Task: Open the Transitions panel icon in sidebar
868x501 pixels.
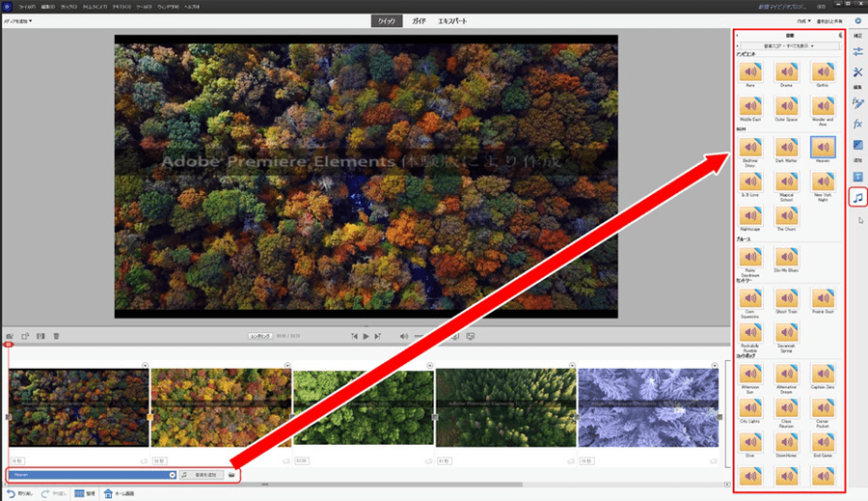Action: [857, 145]
